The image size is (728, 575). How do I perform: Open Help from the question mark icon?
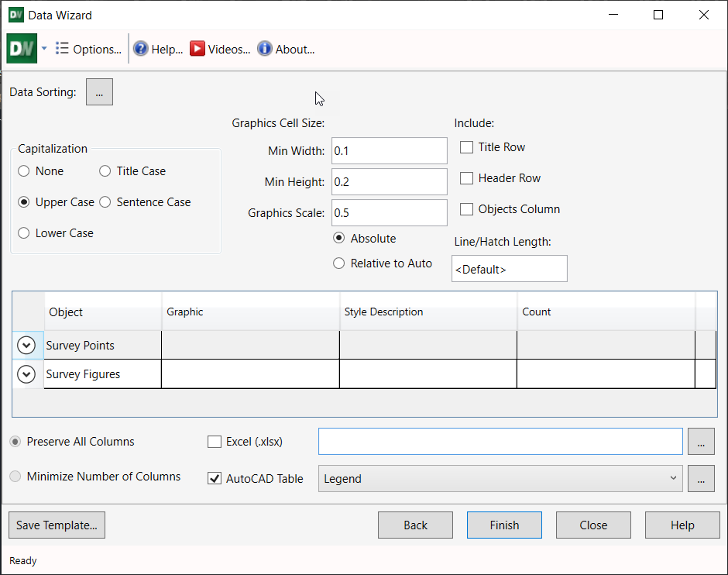tap(141, 49)
